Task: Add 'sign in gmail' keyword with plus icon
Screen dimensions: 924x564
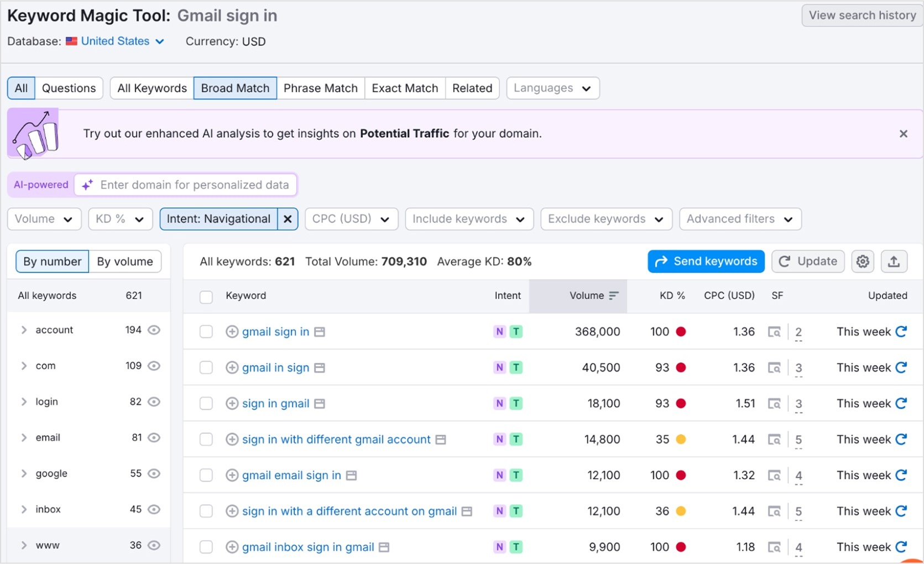Action: (x=232, y=404)
